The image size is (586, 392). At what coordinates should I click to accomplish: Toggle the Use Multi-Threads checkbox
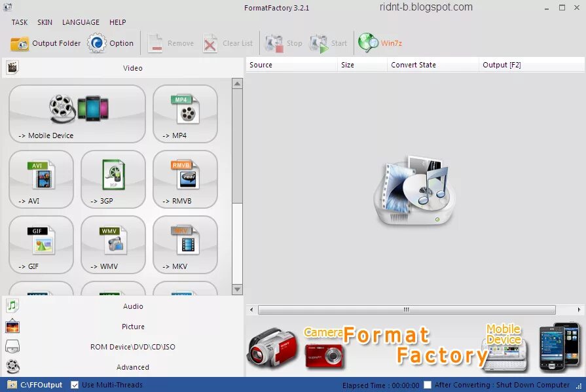click(75, 385)
